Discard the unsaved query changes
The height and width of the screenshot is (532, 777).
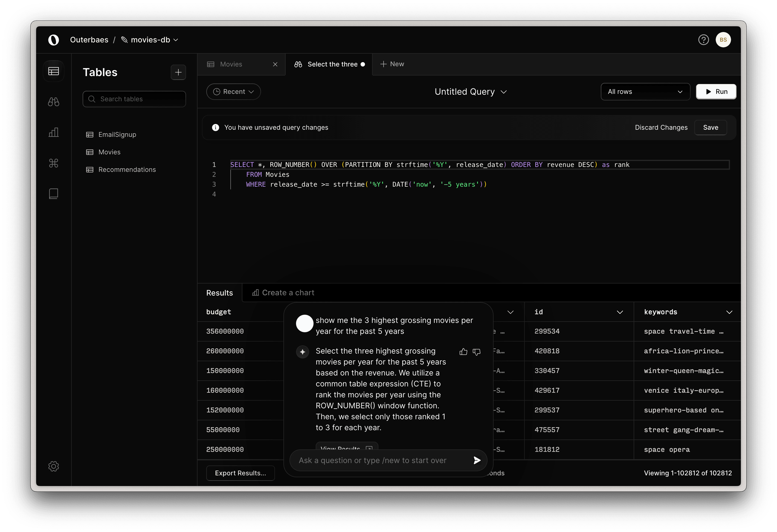click(x=661, y=128)
